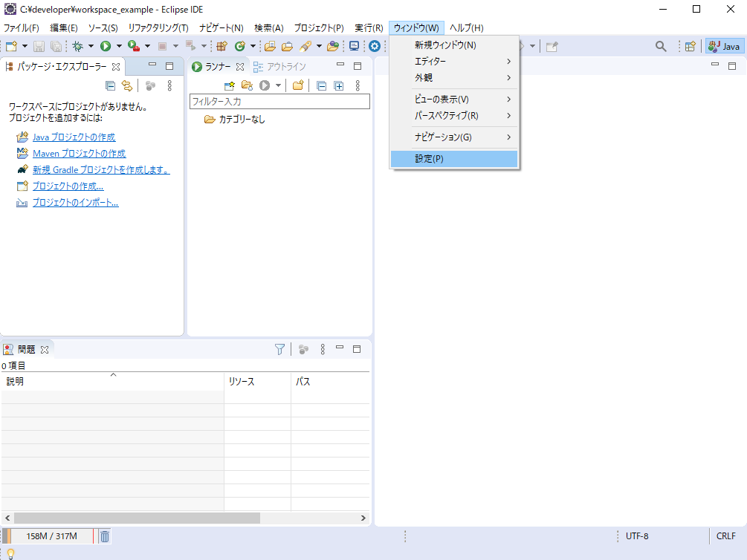Click the new launch configuration icon in Runner
The height and width of the screenshot is (560, 747).
click(x=230, y=85)
